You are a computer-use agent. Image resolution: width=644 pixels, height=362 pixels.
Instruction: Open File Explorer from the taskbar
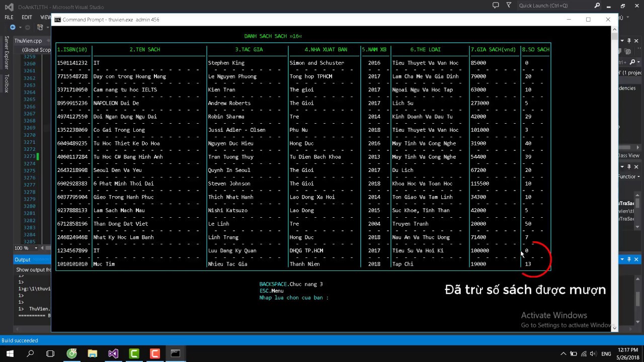pyautogui.click(x=93, y=353)
